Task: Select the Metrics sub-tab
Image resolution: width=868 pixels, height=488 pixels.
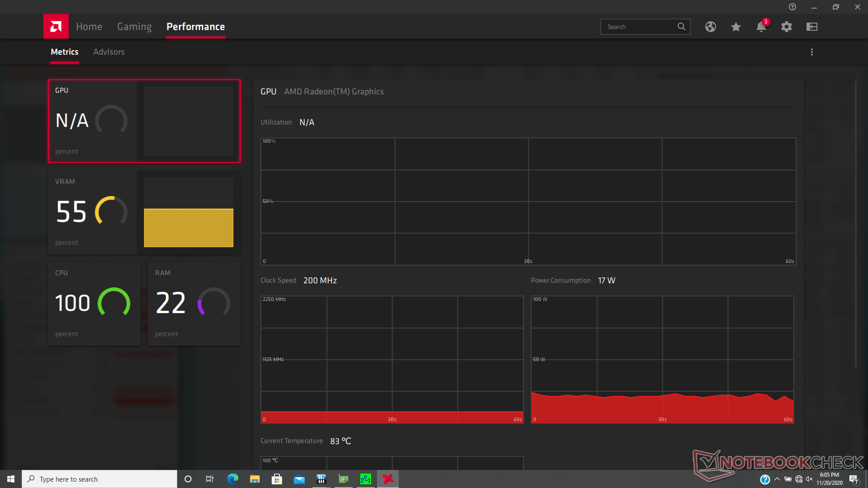Action: [x=64, y=52]
